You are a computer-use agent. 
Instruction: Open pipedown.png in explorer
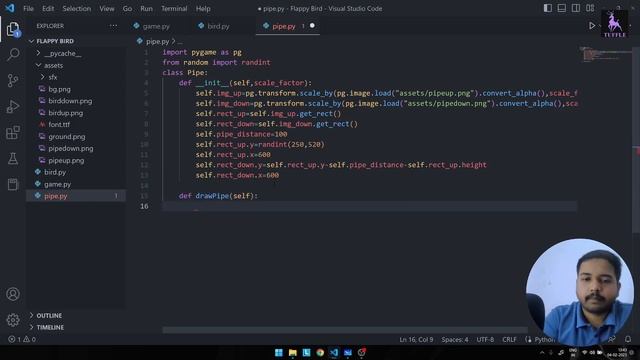coord(71,149)
